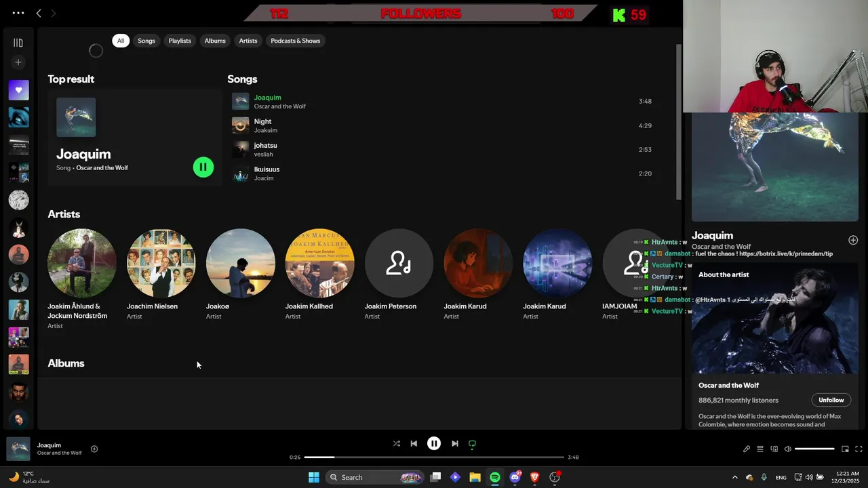Pause Joaquim from the green top-result button

point(203,167)
